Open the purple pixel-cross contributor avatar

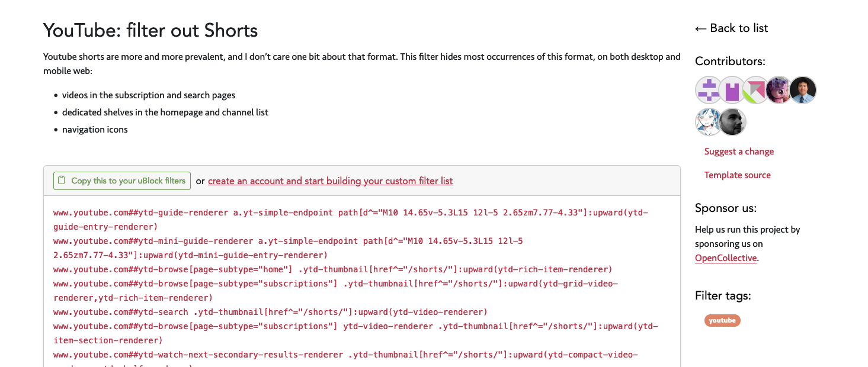point(709,90)
